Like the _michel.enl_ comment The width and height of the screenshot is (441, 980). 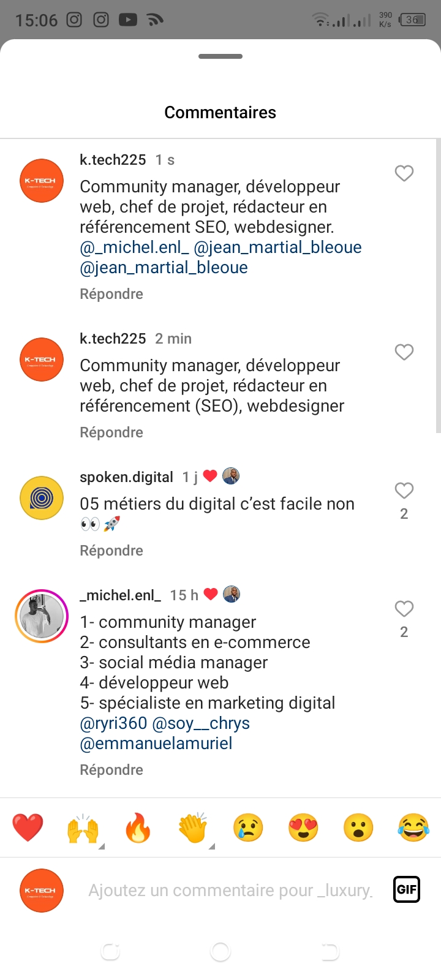(x=404, y=609)
